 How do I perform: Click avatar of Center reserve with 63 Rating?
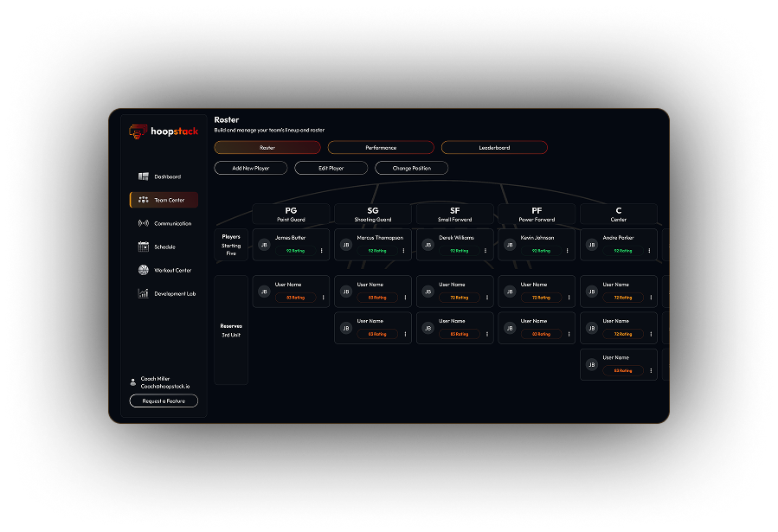tap(591, 365)
